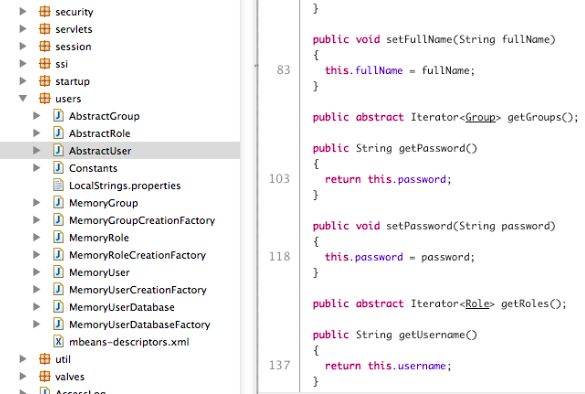Screen dimensions: 585x394
Task: Expand the MemoryGroup class node
Action: click(x=37, y=203)
